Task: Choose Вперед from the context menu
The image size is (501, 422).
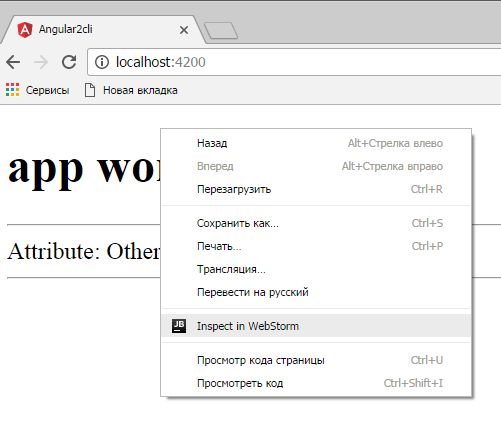Action: click(316, 166)
